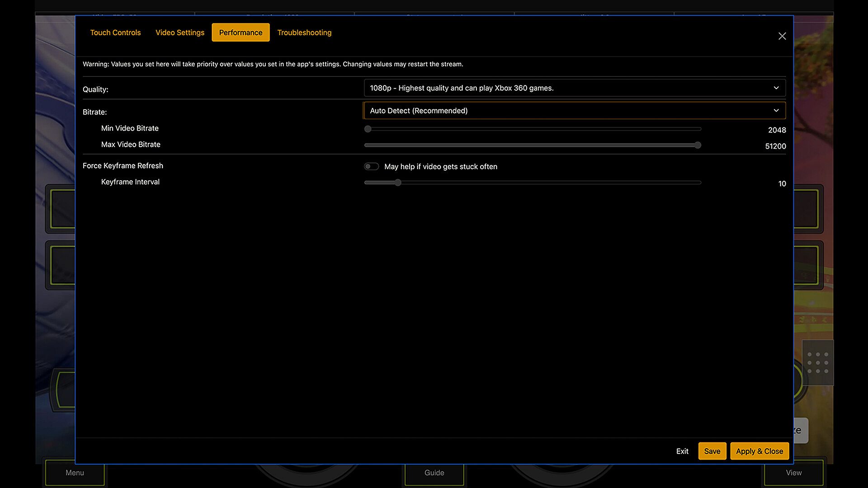
Task: Open the Bitrate Auto Detect dropdown
Action: click(575, 111)
